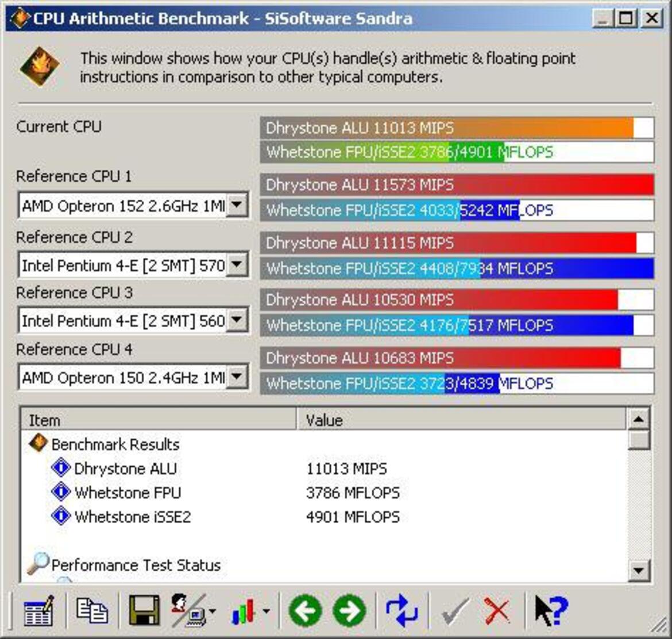Click the blue refresh arrows icon
This screenshot has height=639, width=672.
401,610
